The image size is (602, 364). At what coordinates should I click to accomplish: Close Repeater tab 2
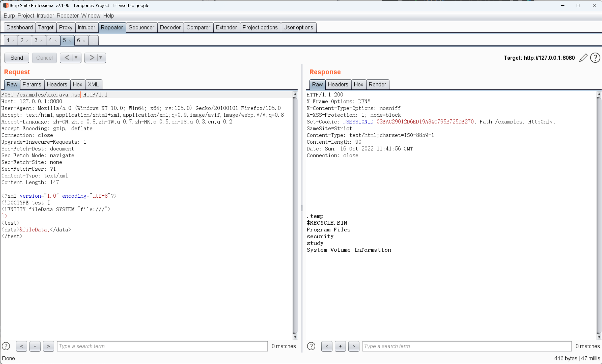coord(27,41)
